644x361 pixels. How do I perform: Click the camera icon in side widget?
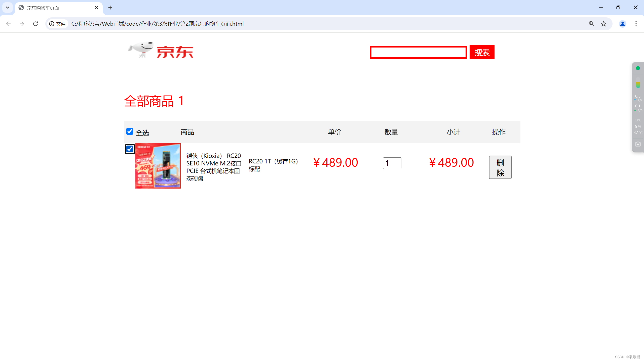click(638, 144)
